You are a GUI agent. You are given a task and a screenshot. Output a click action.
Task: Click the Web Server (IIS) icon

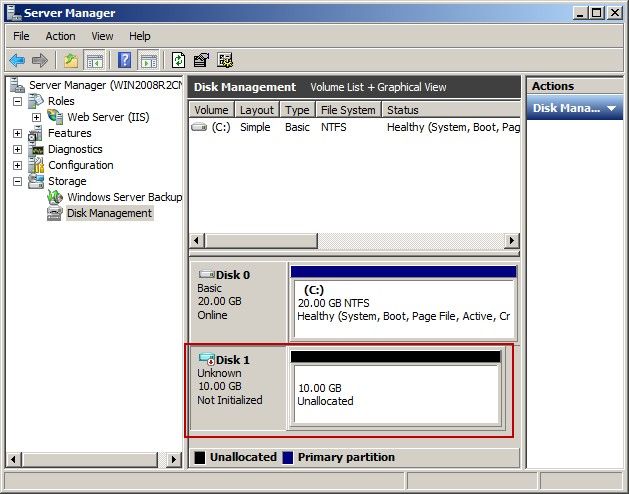click(x=55, y=117)
